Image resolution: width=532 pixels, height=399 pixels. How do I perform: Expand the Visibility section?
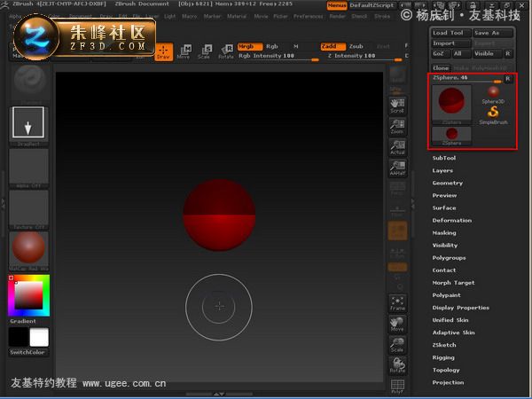(445, 246)
